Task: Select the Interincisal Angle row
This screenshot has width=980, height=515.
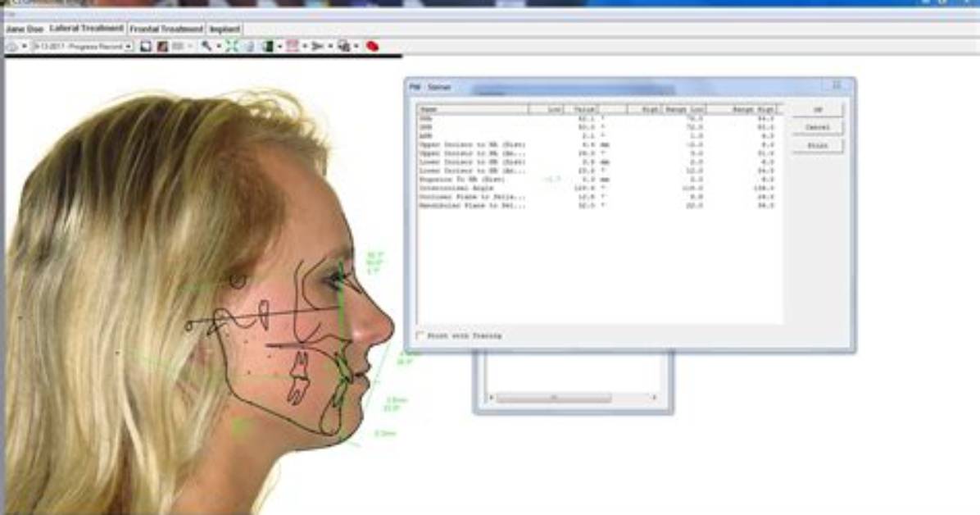Action: [597, 189]
